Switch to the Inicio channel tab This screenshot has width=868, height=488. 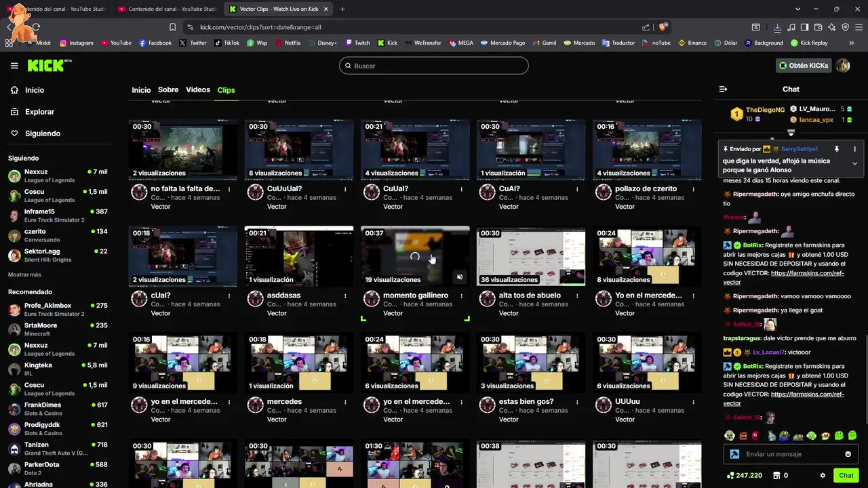tap(141, 90)
